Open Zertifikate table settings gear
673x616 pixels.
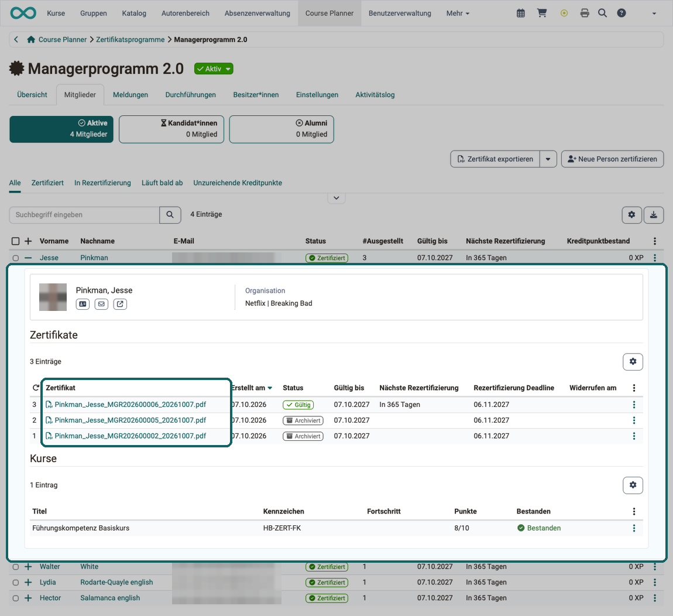pyautogui.click(x=633, y=362)
